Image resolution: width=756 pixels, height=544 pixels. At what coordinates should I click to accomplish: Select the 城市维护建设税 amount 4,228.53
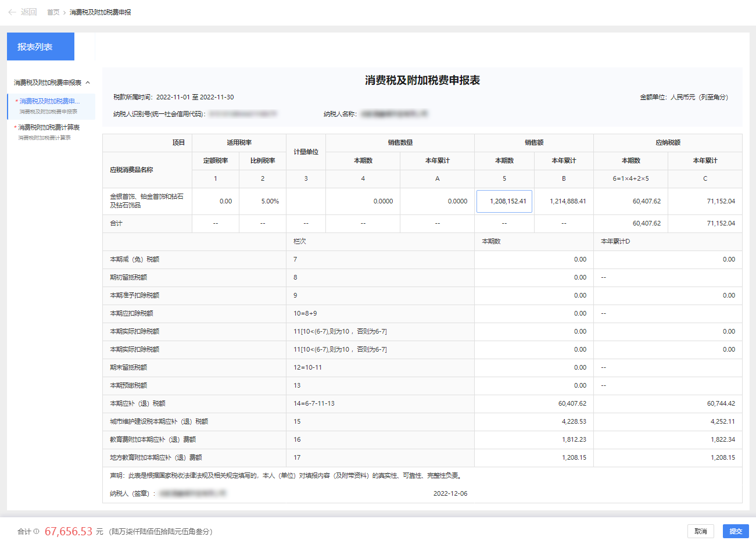coord(533,421)
